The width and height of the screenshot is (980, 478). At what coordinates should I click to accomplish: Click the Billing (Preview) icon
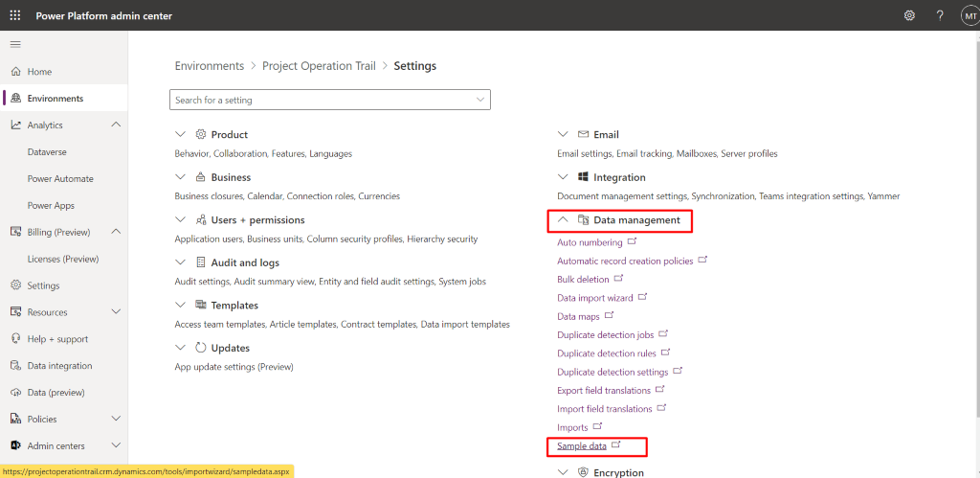tap(16, 232)
